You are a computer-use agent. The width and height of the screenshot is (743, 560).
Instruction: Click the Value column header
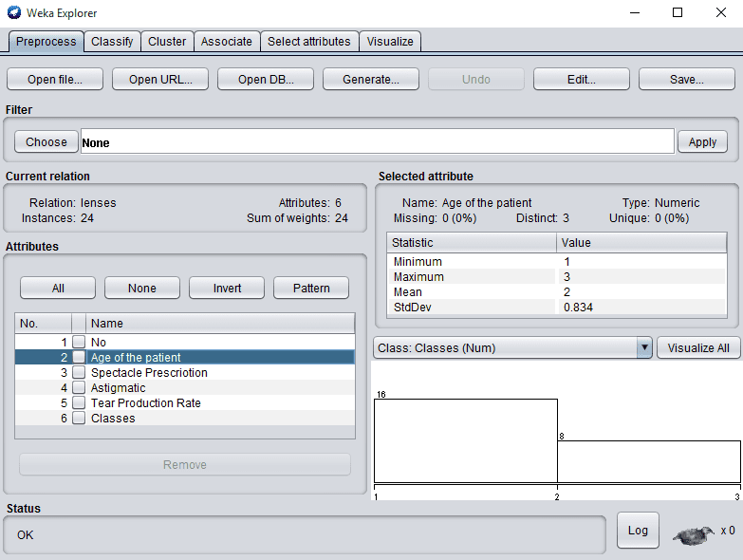[x=641, y=243]
